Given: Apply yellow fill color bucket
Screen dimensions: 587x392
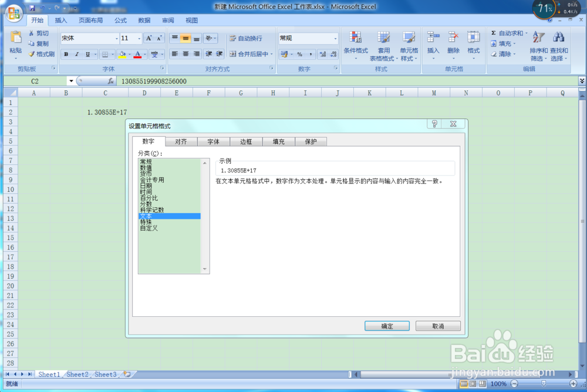Looking at the screenshot, I should pyautogui.click(x=122, y=55).
